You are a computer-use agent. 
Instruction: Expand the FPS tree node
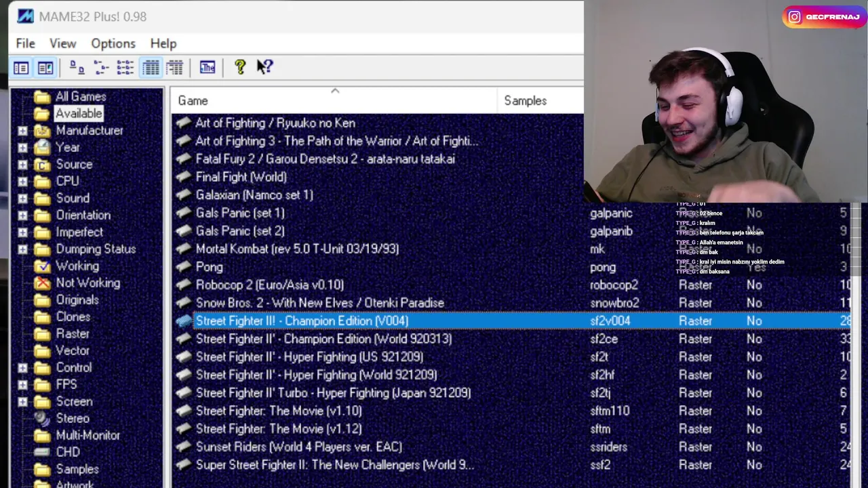pyautogui.click(x=22, y=385)
